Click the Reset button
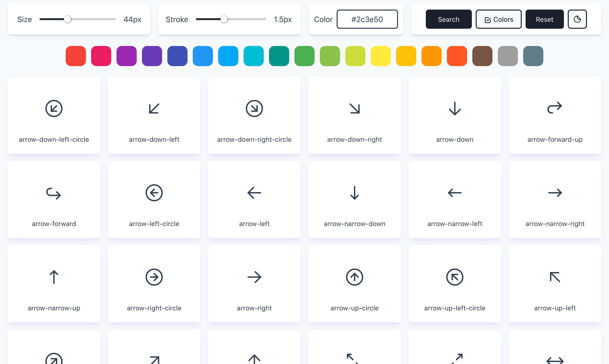 [544, 19]
